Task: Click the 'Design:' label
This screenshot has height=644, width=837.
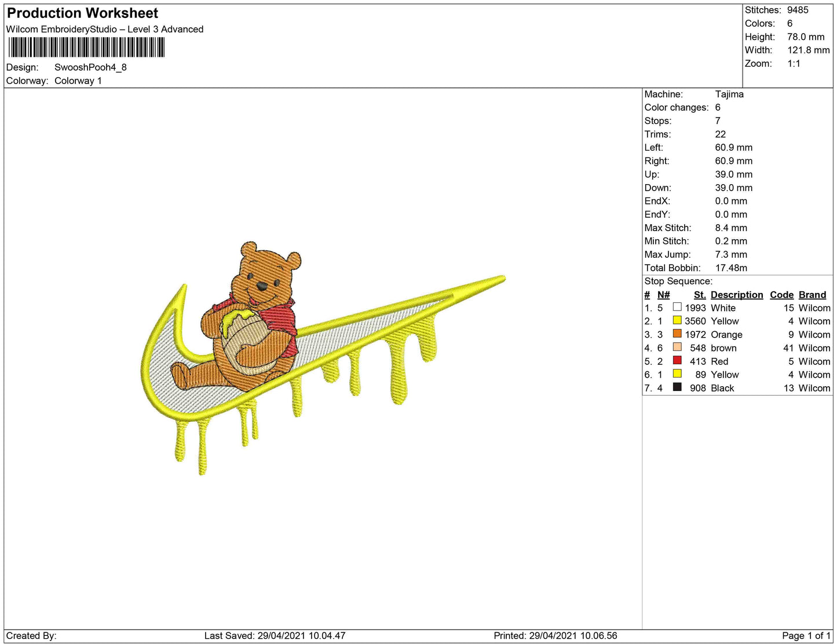Action: coord(22,67)
